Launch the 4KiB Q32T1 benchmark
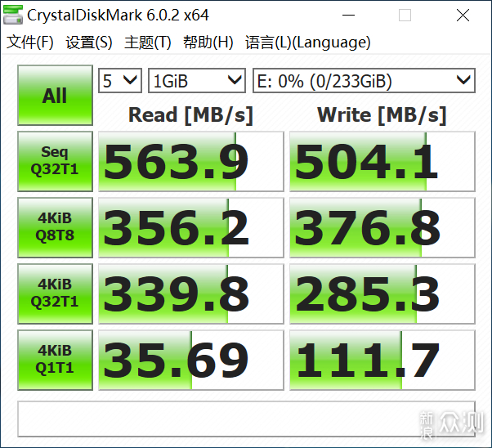Image resolution: width=492 pixels, height=448 pixels. (54, 293)
